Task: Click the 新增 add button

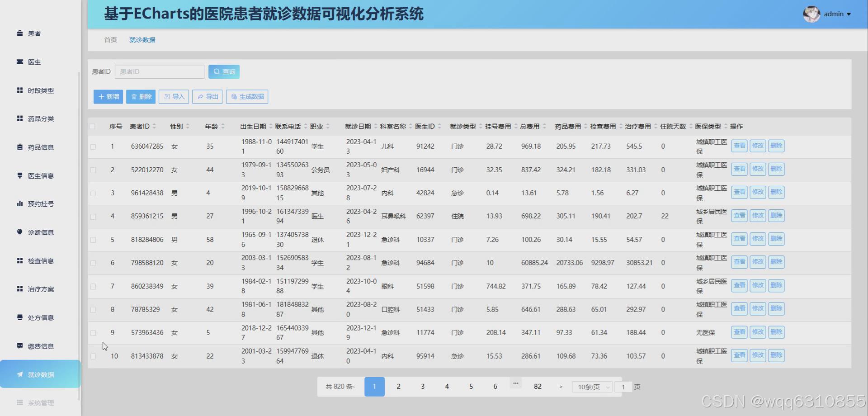Action: (x=108, y=96)
